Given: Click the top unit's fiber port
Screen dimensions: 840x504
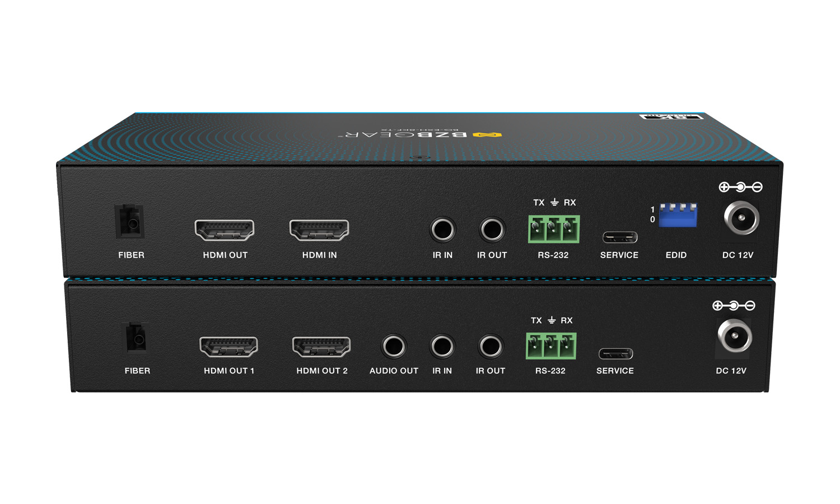Looking at the screenshot, I should tap(130, 222).
